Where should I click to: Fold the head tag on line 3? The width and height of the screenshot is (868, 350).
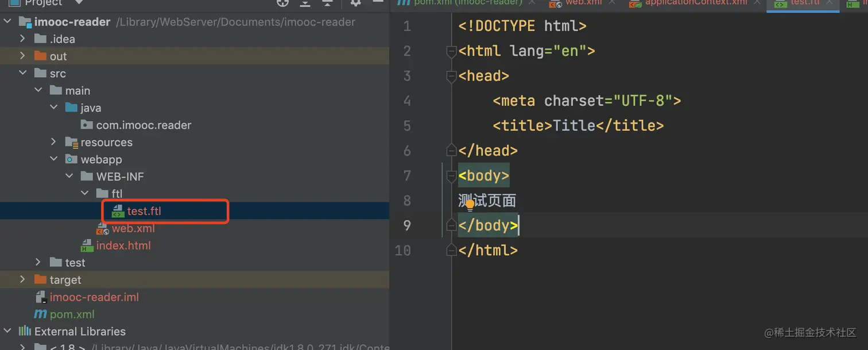pyautogui.click(x=452, y=76)
